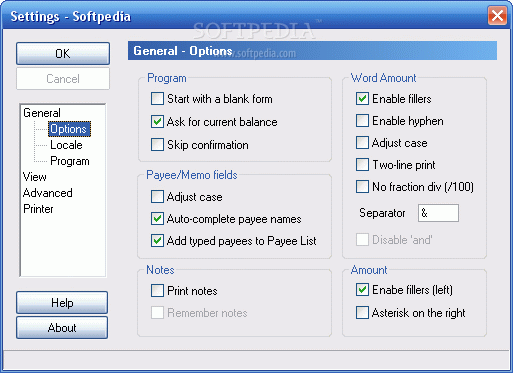This screenshot has height=373, width=513.
Task: Enable Start with a blank form
Action: coord(157,99)
